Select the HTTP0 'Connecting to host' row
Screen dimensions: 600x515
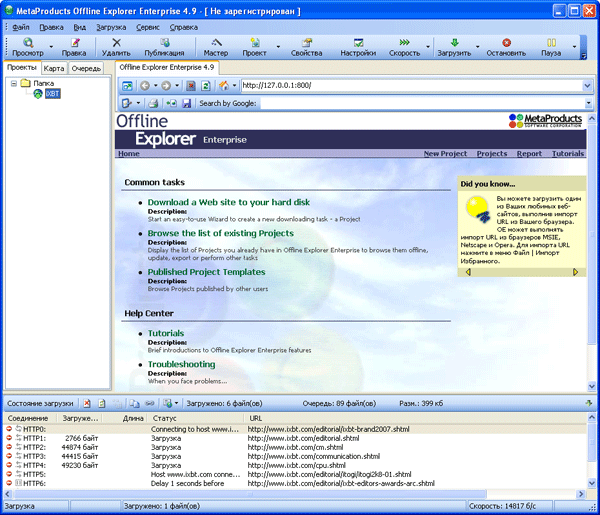point(295,429)
